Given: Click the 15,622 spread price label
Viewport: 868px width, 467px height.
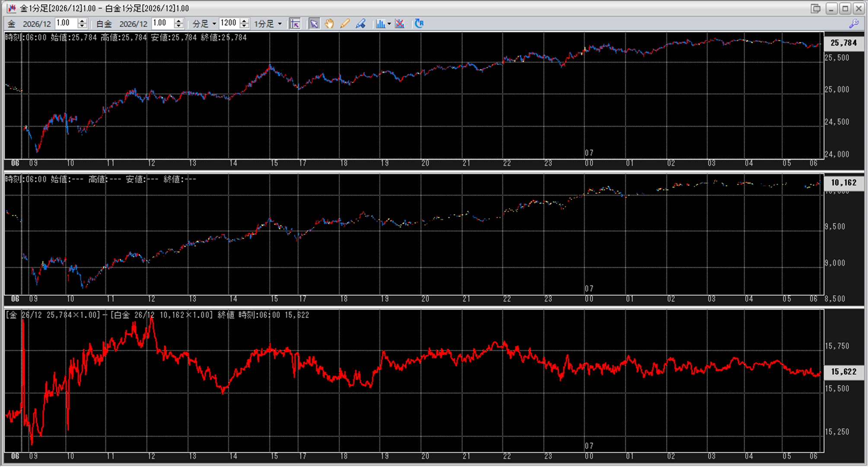Looking at the screenshot, I should [x=843, y=372].
